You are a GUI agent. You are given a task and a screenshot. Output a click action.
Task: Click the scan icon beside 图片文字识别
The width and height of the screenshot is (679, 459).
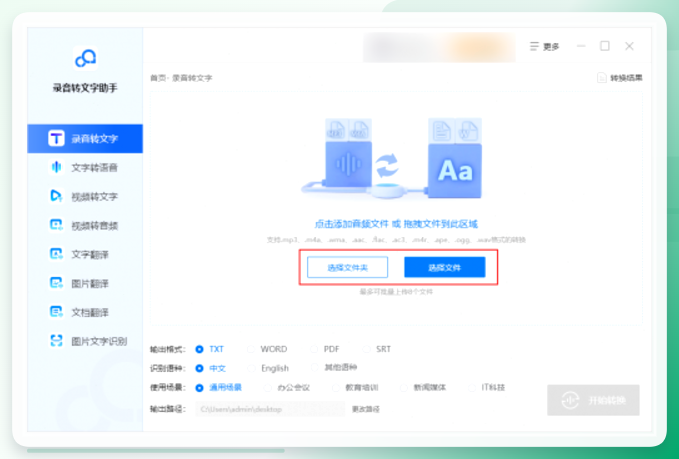coord(56,341)
